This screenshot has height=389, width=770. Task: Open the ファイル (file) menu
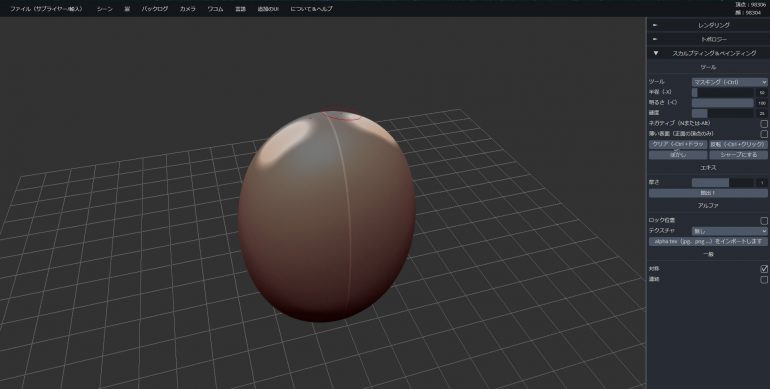click(46, 9)
